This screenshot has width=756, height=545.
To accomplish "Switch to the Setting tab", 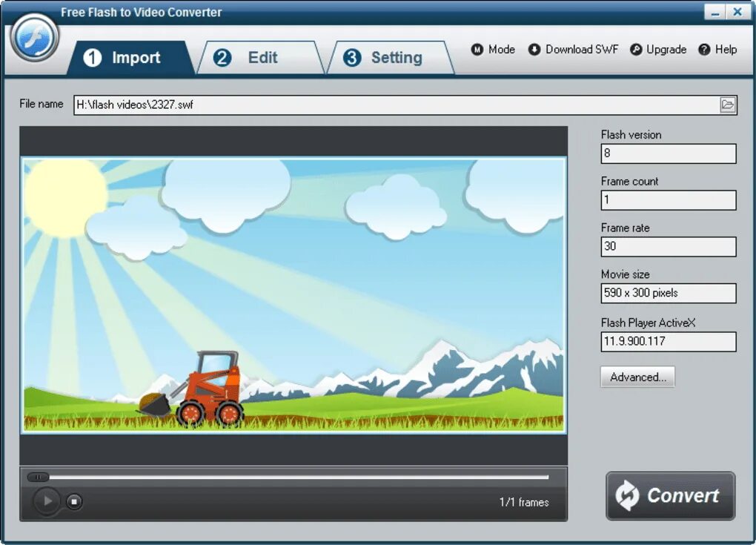I will [391, 58].
